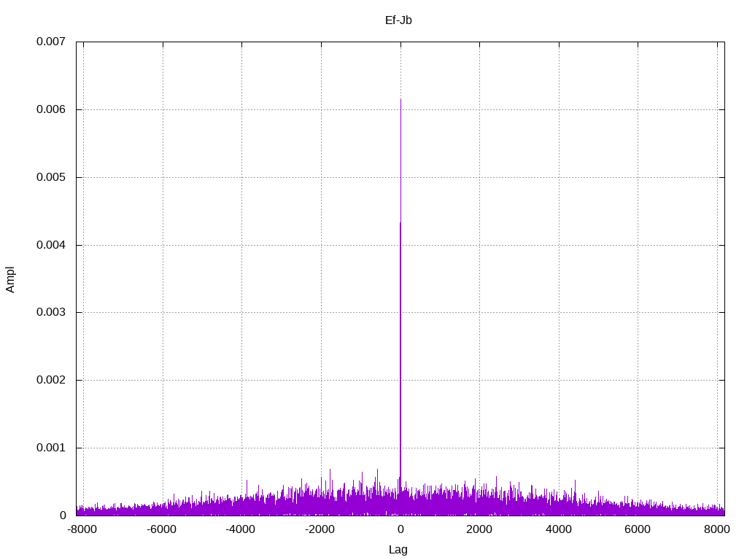Click the 'Ampl' y-axis label
Image resolution: width=747 pixels, height=560 pixels.
click(10, 279)
